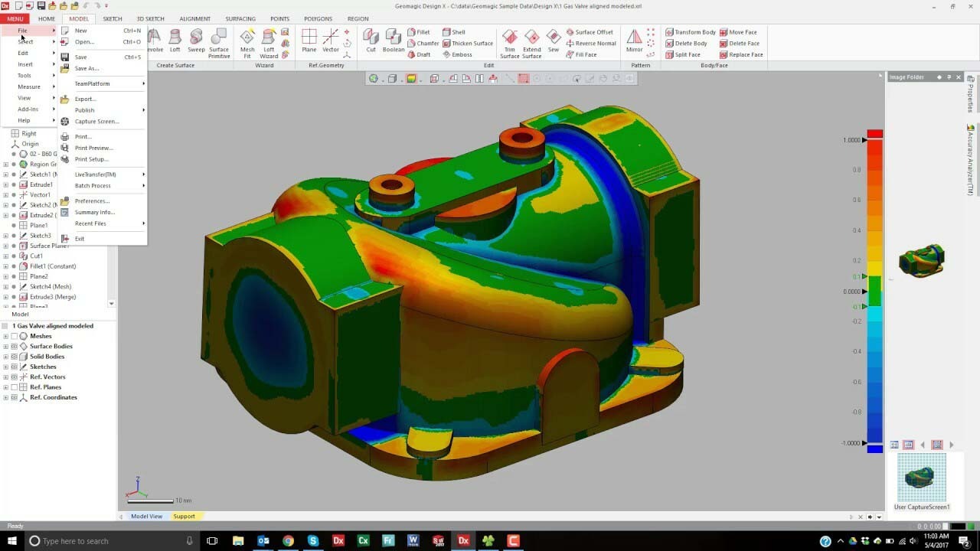Choose Capture Screen... menu entry
This screenshot has width=980, height=551.
pyautogui.click(x=103, y=121)
